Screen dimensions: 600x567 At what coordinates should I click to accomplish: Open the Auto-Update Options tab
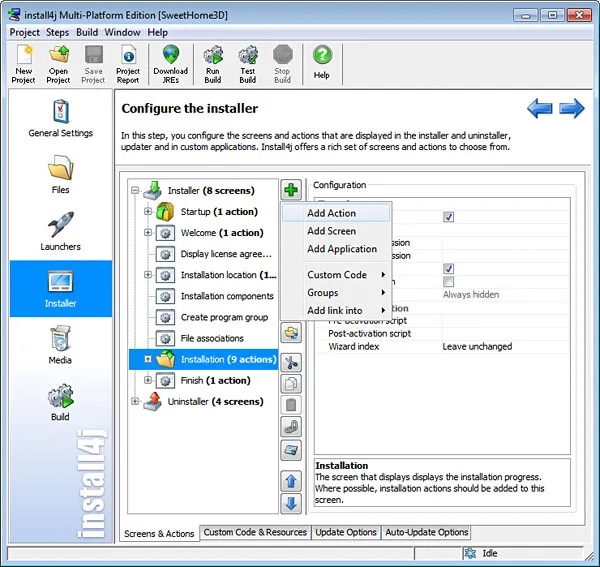pyautogui.click(x=427, y=532)
